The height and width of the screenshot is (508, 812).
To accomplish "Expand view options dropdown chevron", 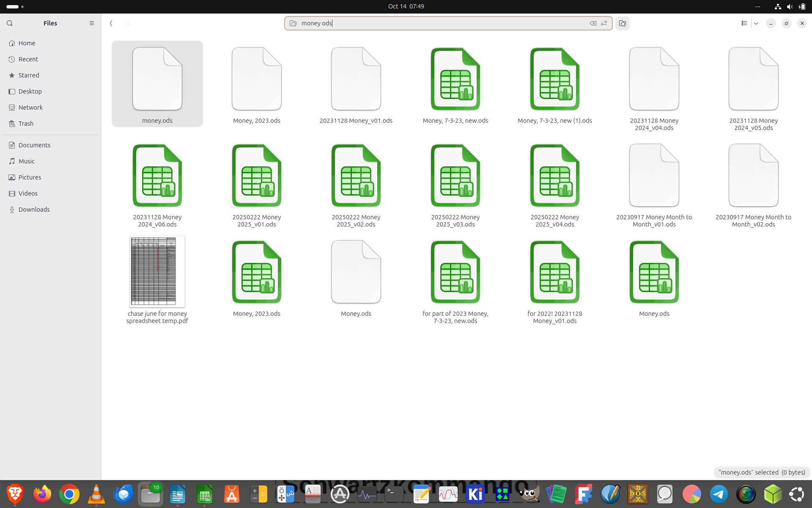I will [x=756, y=23].
